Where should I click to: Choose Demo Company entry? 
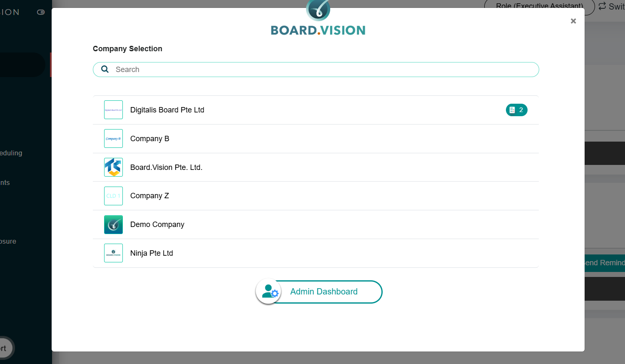[316, 224]
